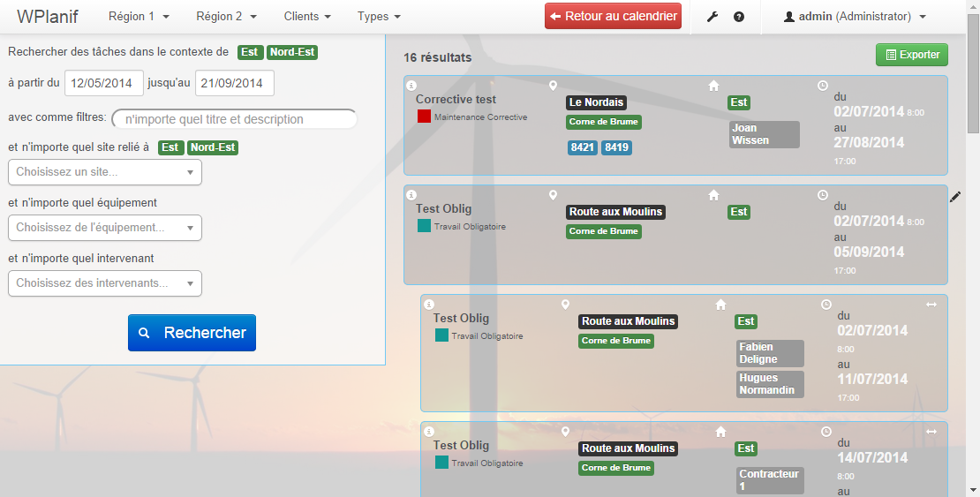
Task: Click the horizontal arrows icon on third task card
Action: tap(931, 305)
